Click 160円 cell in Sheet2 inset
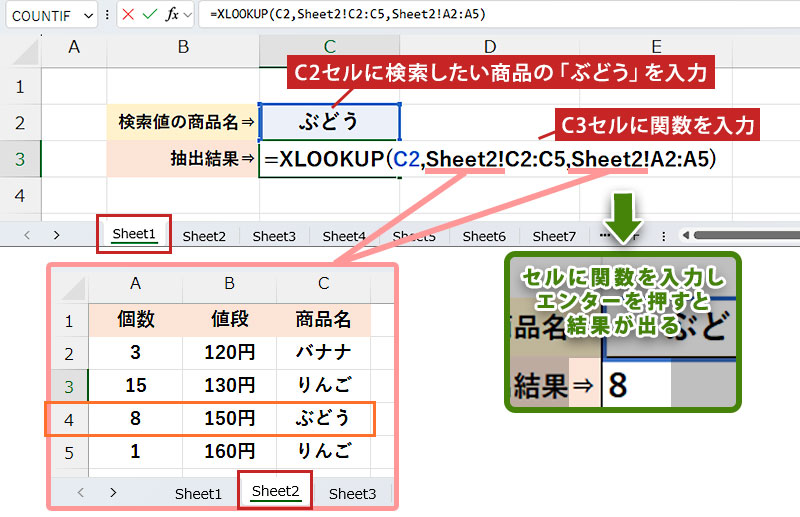800x517 pixels. [x=230, y=452]
